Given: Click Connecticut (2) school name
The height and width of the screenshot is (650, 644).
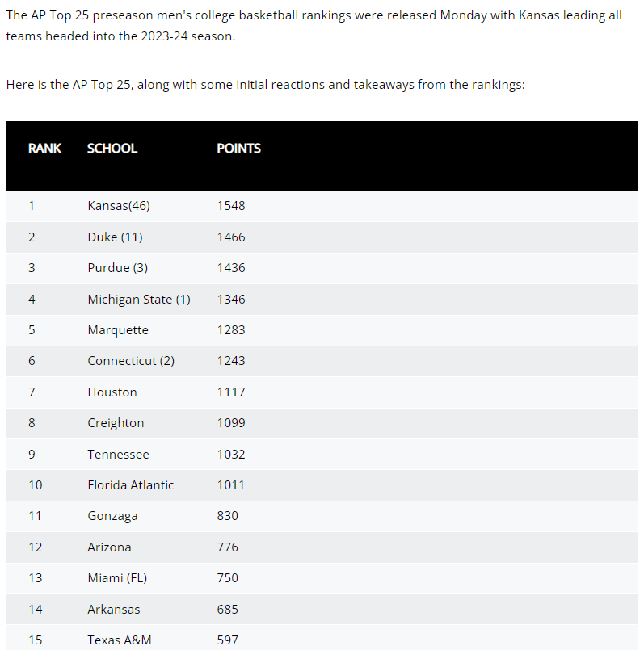Looking at the screenshot, I should point(131,361).
